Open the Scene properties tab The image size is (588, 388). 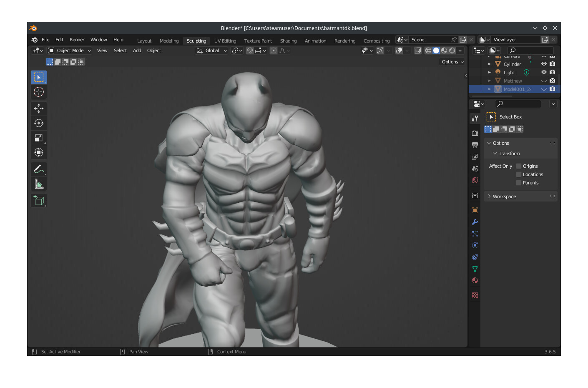point(475,169)
